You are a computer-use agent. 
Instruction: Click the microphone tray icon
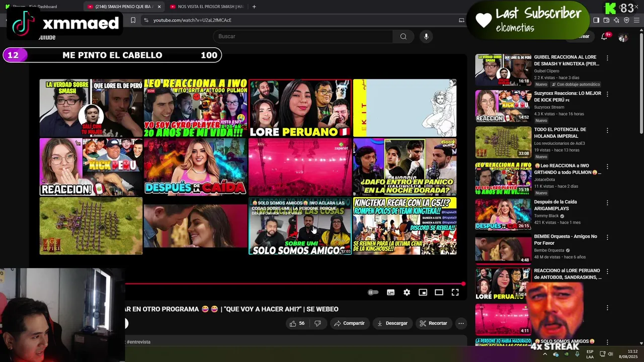click(x=577, y=354)
